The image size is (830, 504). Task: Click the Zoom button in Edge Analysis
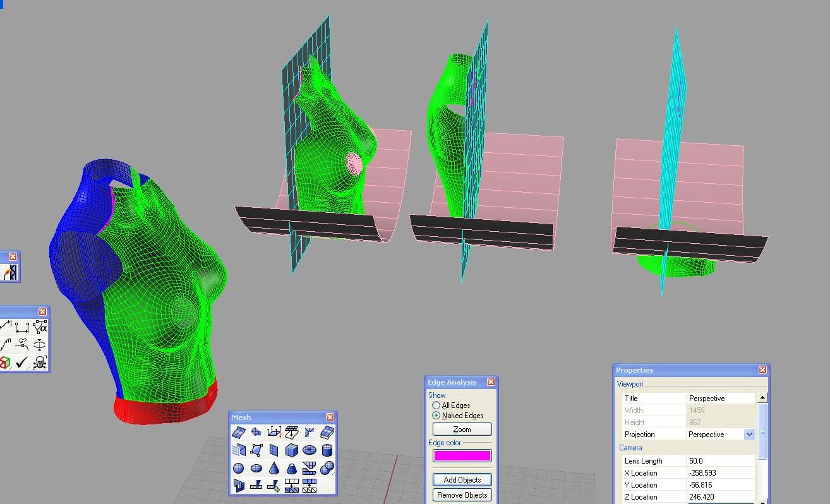pyautogui.click(x=462, y=429)
